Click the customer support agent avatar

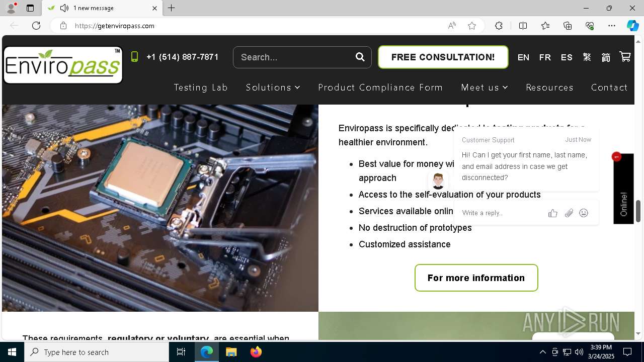(x=438, y=180)
